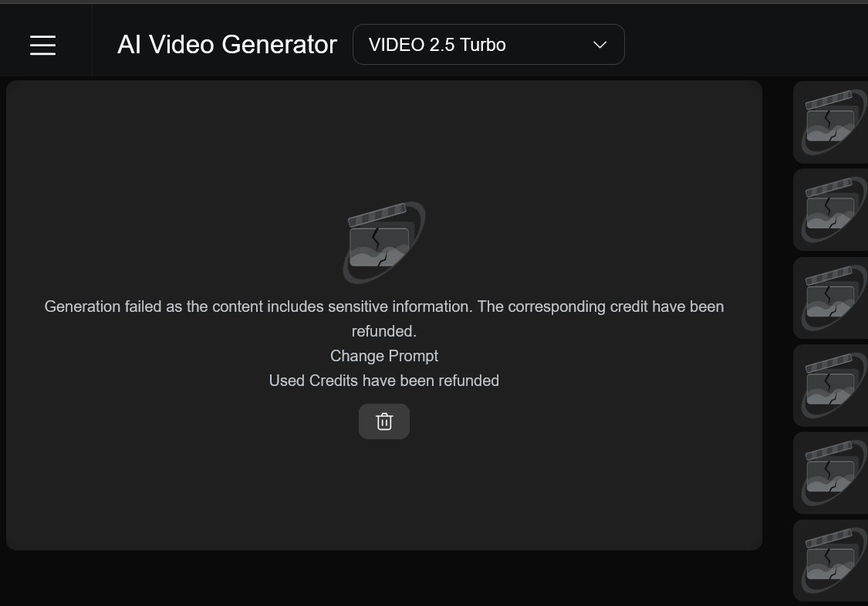The image size is (868, 606).
Task: Click the VIDEO 2.5 Turbo label text
Action: [x=437, y=45]
